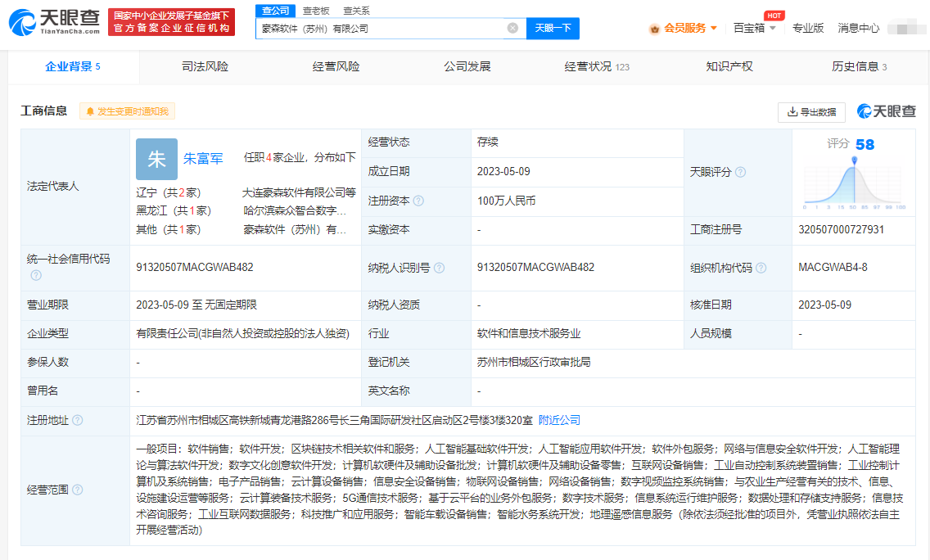Click the 导出数据 export button
Screen dimensions: 930x560
tap(811, 112)
